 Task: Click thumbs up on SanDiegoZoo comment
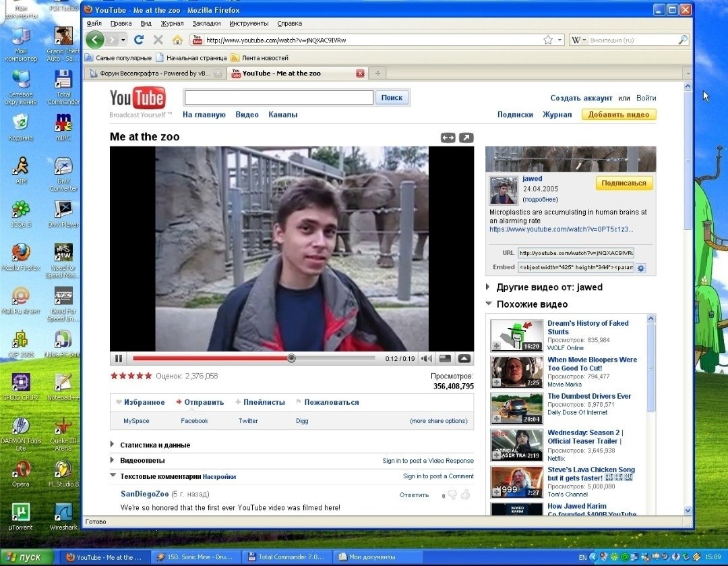click(x=465, y=494)
